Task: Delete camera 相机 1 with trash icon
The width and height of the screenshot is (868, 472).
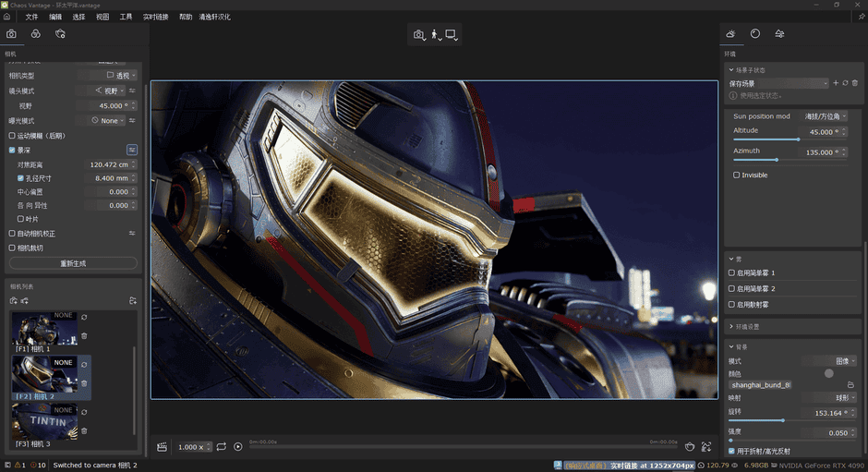Action: [84, 335]
